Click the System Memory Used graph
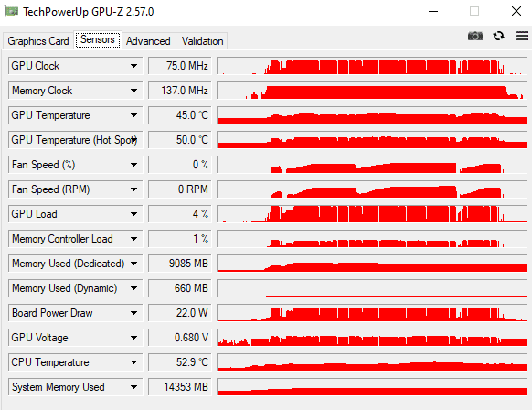Image resolution: width=532 pixels, height=410 pixels. coord(372,387)
